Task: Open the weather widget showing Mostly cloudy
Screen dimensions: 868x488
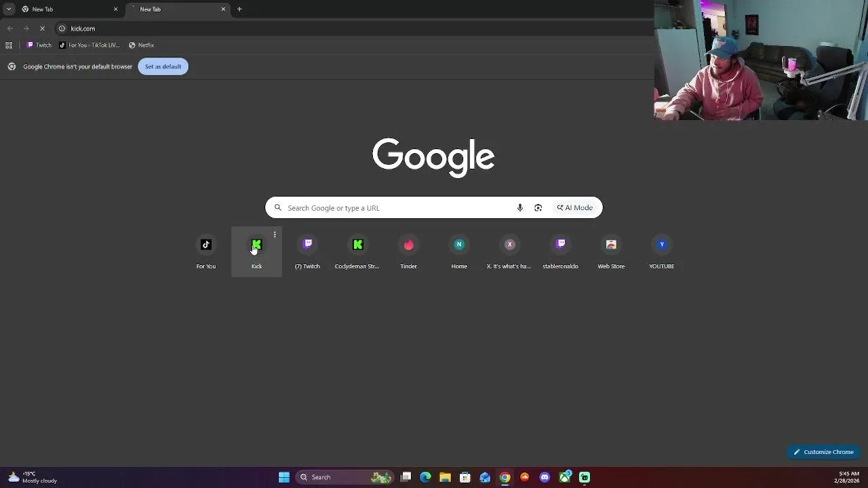Action: (33, 477)
